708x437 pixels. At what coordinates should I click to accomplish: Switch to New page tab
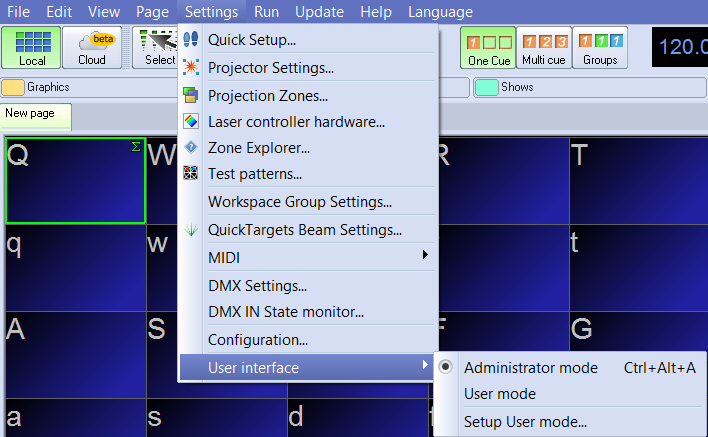(30, 114)
